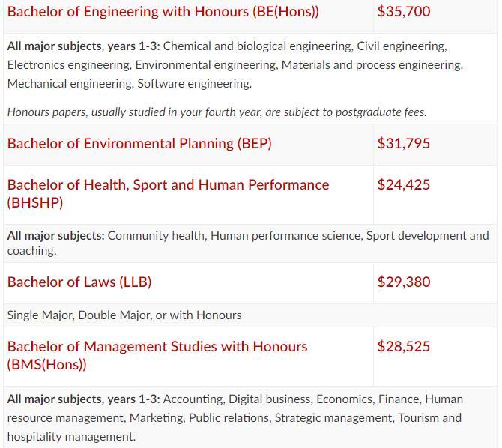Click 'All major subjects:' label under BHSHP
The image size is (502, 448).
tap(56, 236)
